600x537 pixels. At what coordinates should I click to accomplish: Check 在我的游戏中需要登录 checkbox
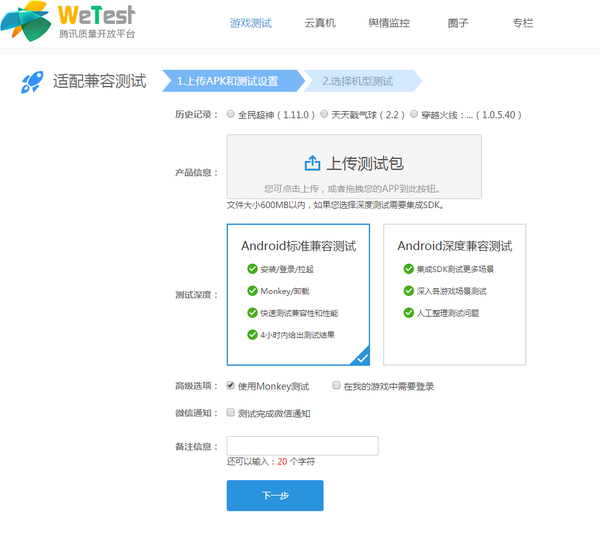pos(336,385)
